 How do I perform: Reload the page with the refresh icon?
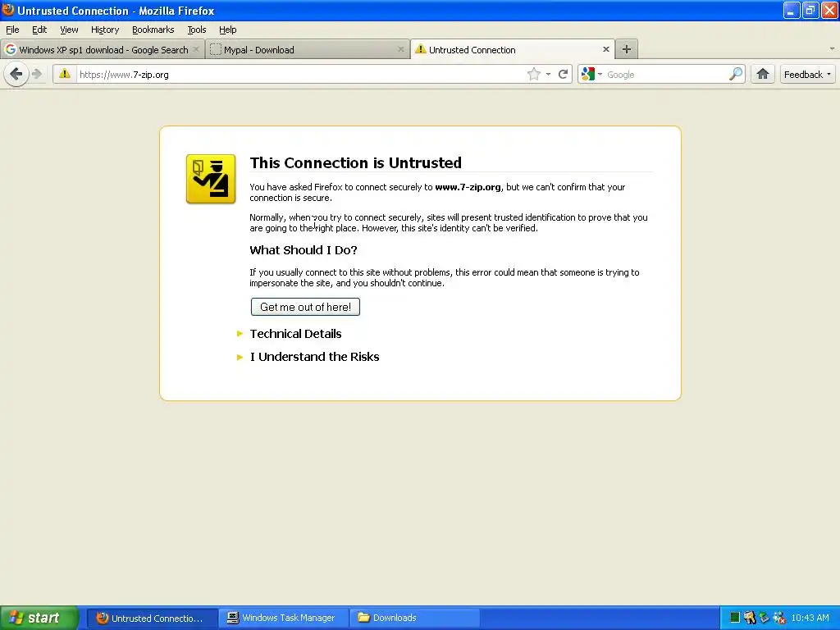(563, 74)
